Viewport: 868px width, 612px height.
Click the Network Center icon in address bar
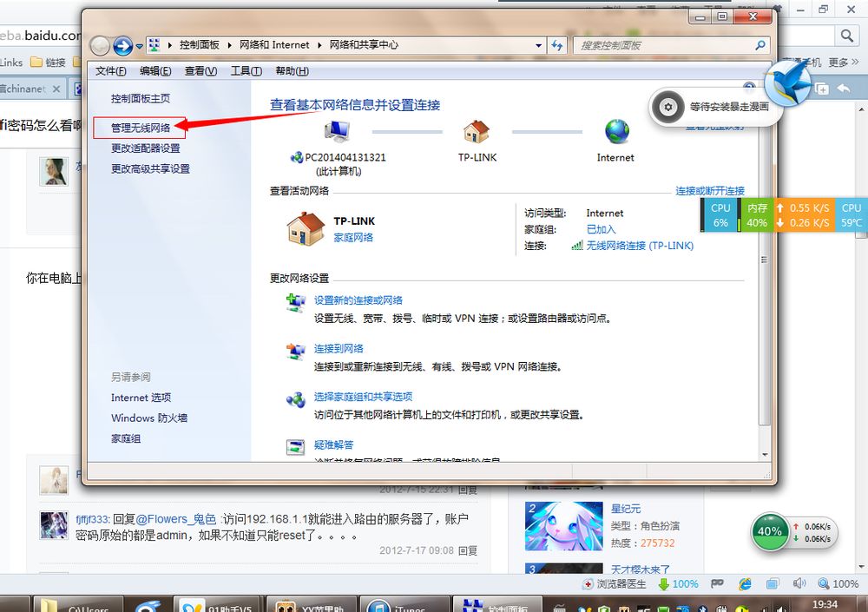coord(155,45)
